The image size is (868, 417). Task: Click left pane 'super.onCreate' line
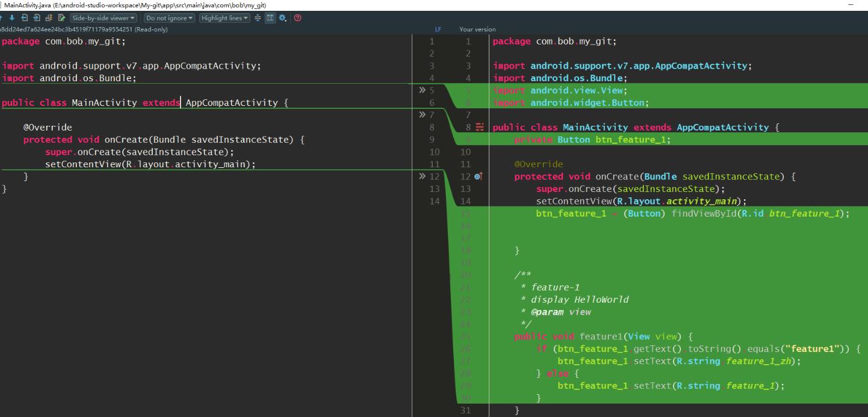[140, 152]
